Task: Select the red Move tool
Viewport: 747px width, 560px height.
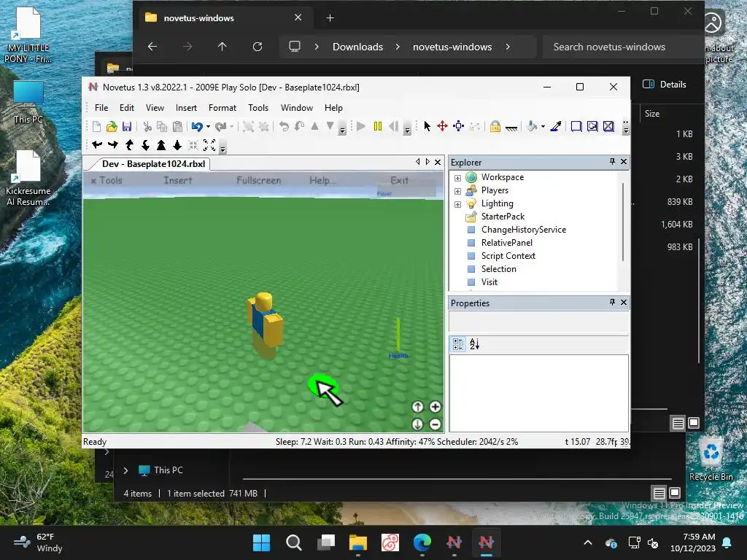Action: click(x=443, y=126)
